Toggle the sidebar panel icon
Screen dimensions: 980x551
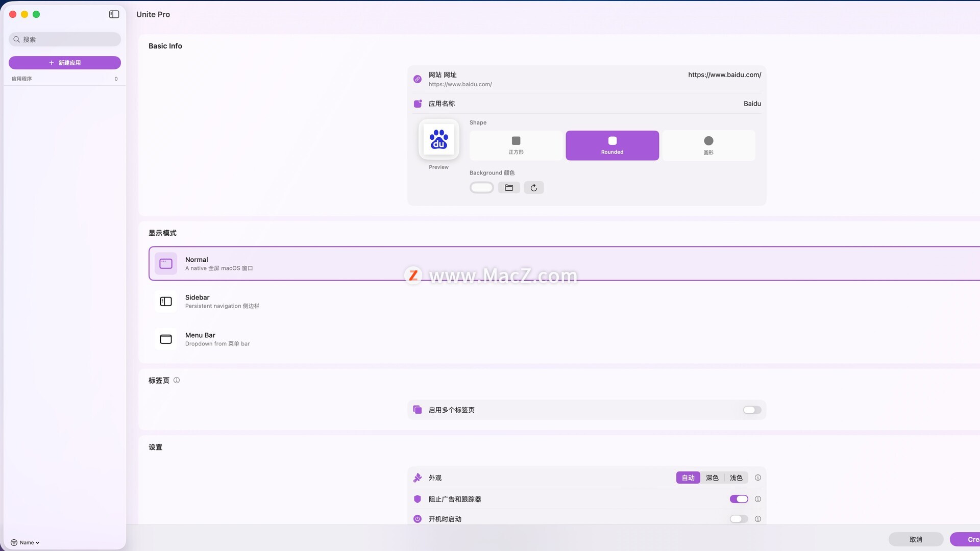coord(114,14)
